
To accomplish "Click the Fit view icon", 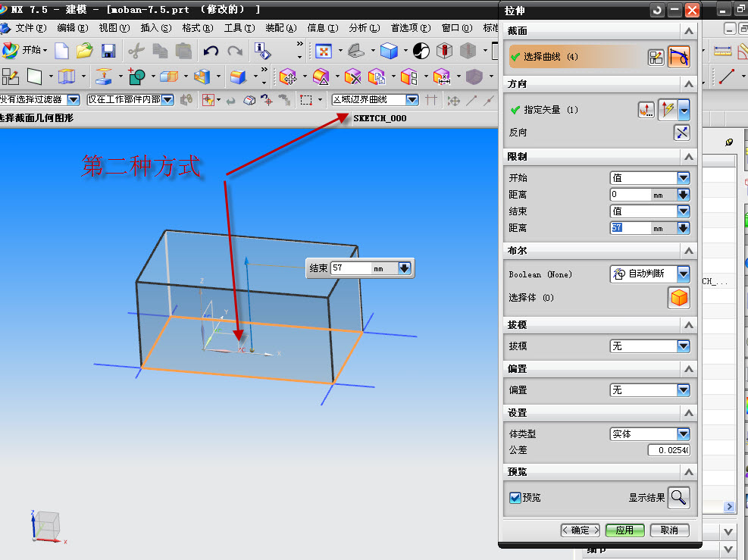I will [x=324, y=51].
